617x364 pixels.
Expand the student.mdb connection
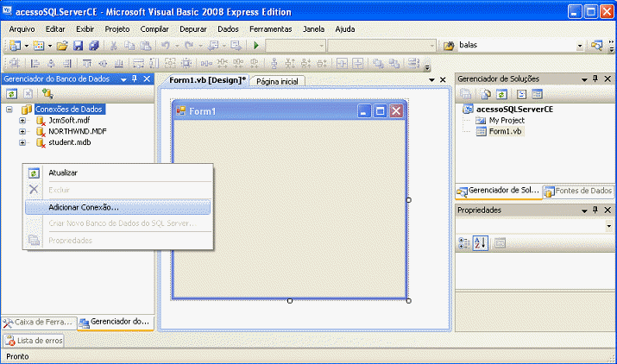[x=22, y=142]
